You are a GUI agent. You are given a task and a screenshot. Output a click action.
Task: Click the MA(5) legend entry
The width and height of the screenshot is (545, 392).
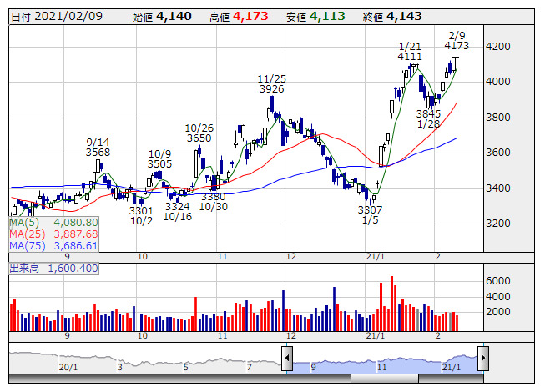[54, 223]
